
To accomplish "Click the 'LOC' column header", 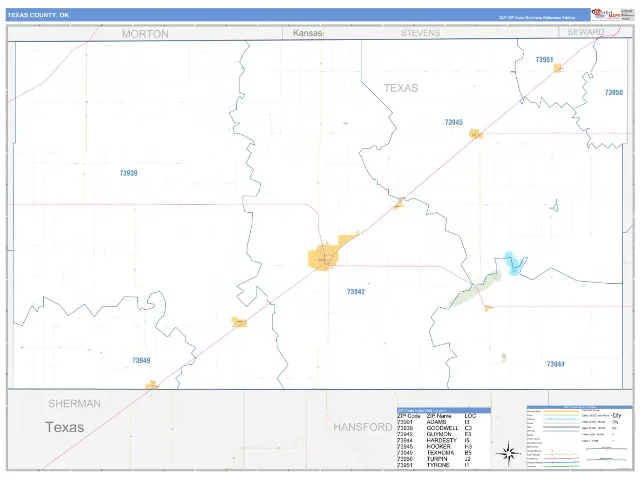I will [x=470, y=416].
